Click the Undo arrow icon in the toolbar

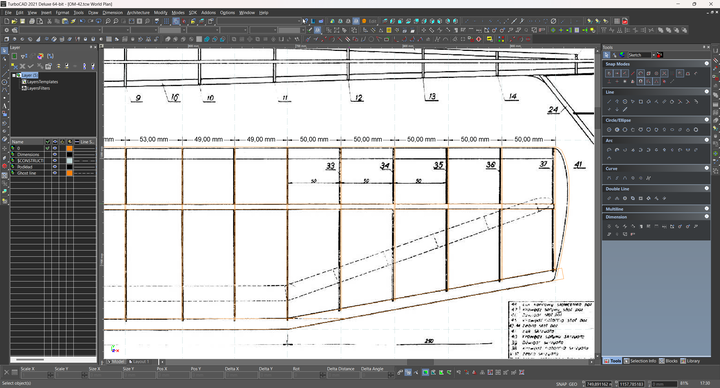coord(82,21)
